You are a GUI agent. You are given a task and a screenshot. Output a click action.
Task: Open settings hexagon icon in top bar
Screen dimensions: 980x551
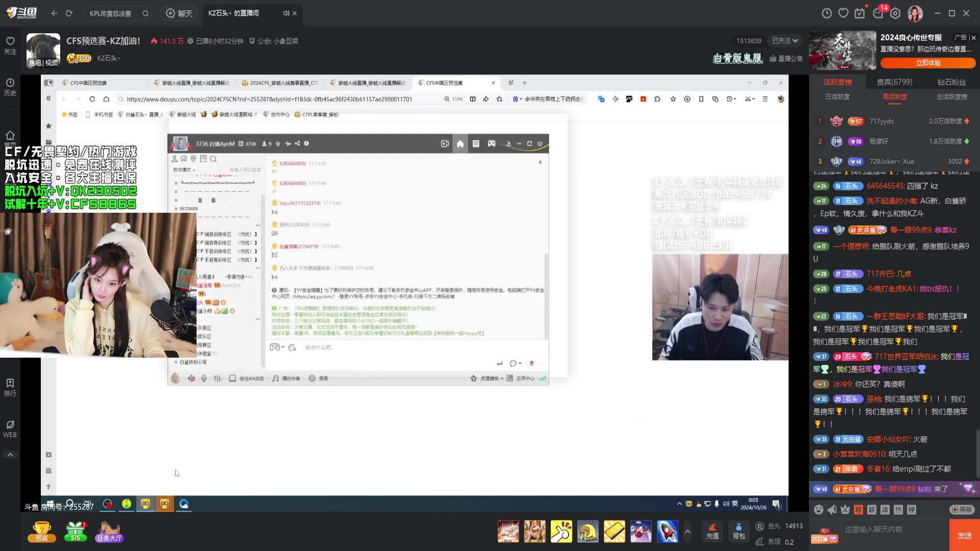coord(895,13)
